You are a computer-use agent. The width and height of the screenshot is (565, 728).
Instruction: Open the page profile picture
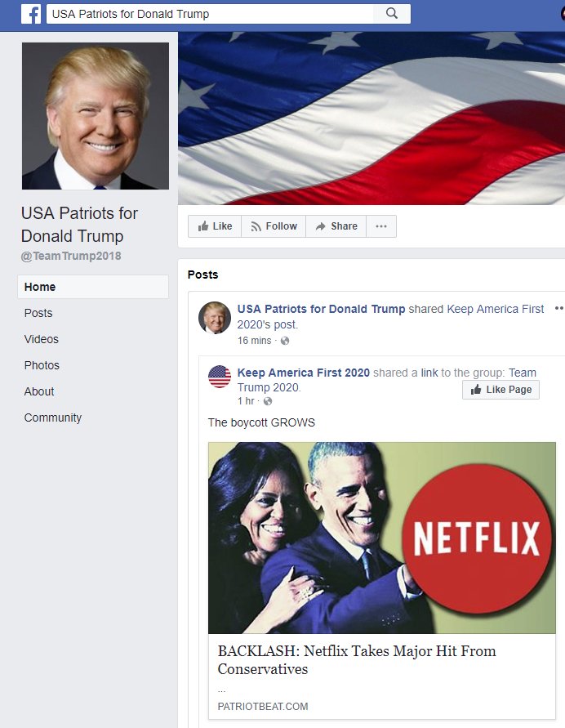[96, 116]
